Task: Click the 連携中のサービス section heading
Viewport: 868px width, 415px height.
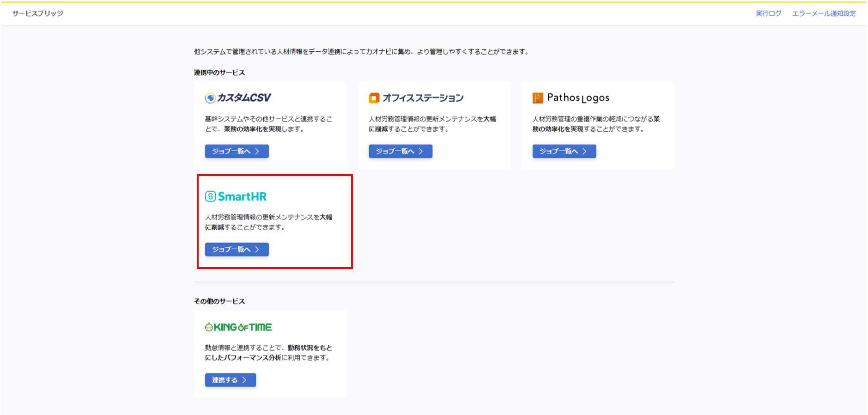Action: pos(219,73)
